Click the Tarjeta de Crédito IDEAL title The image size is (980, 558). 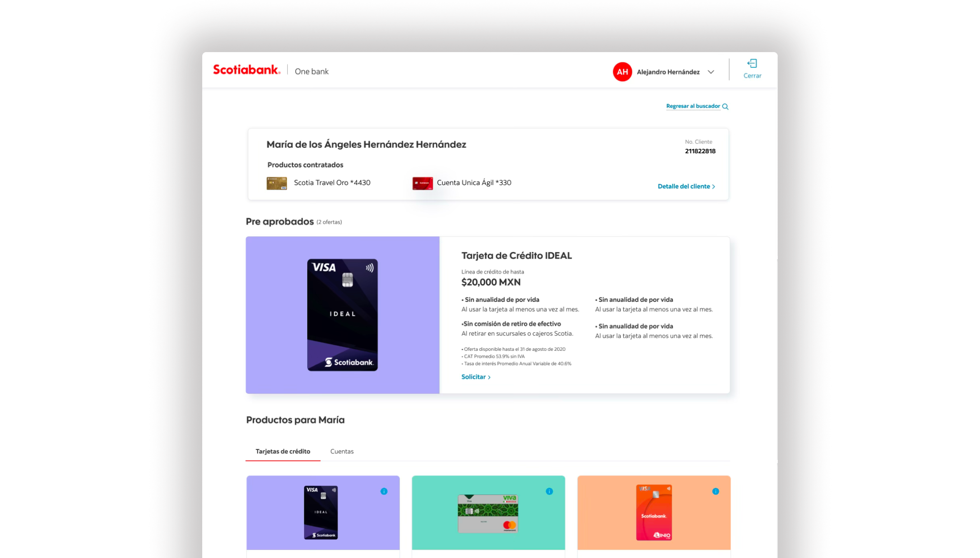point(516,255)
